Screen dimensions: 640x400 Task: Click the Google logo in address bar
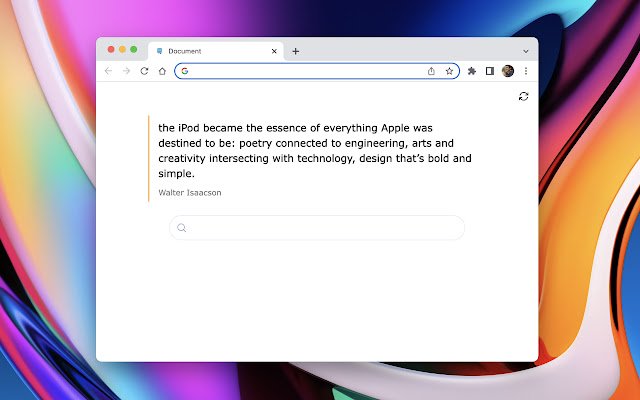click(184, 71)
